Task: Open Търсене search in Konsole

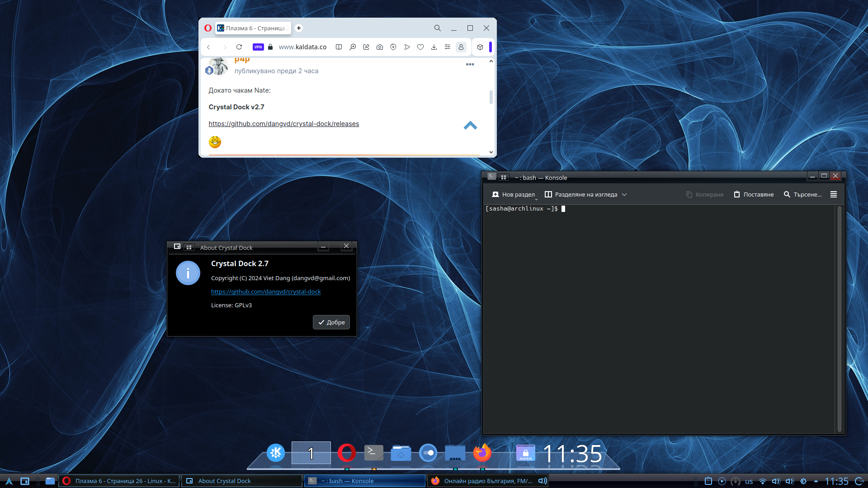Action: (x=803, y=195)
